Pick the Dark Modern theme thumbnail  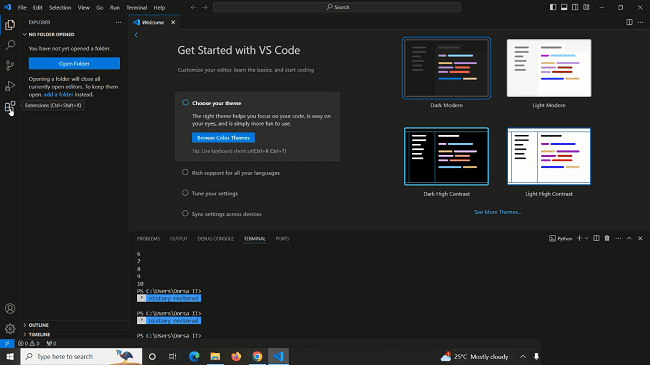coord(446,68)
